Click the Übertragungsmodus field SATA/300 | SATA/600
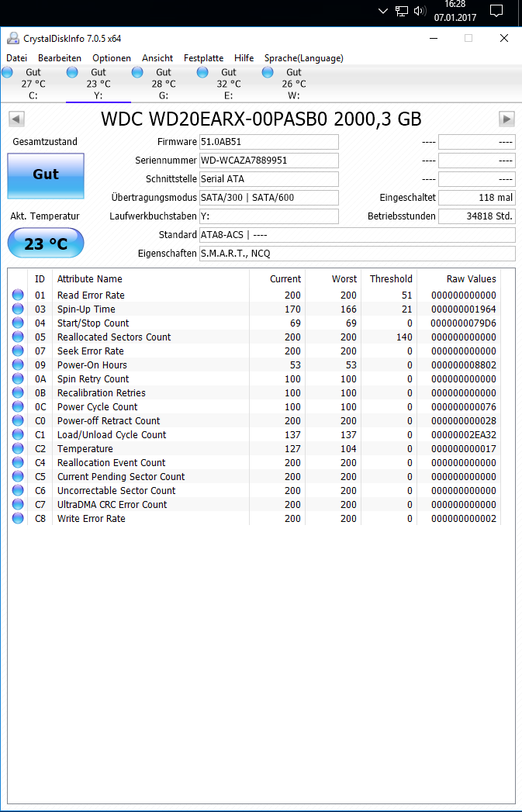This screenshot has width=522, height=812. tap(269, 198)
